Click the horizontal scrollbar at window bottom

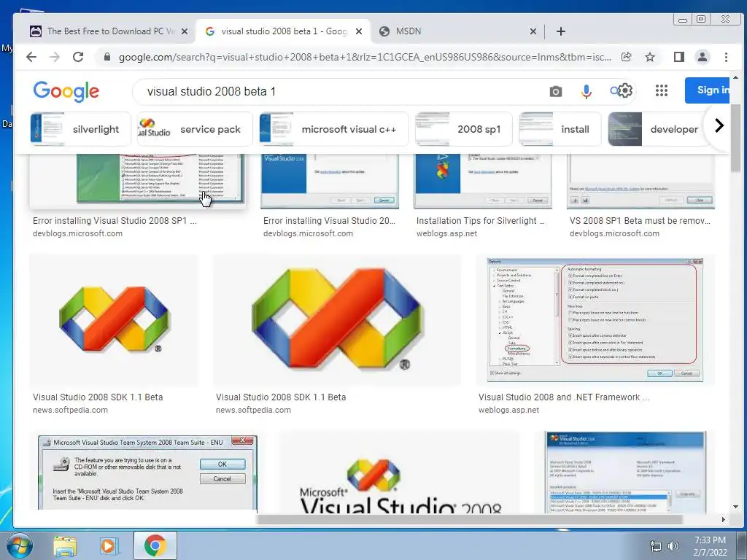[x=469, y=519]
